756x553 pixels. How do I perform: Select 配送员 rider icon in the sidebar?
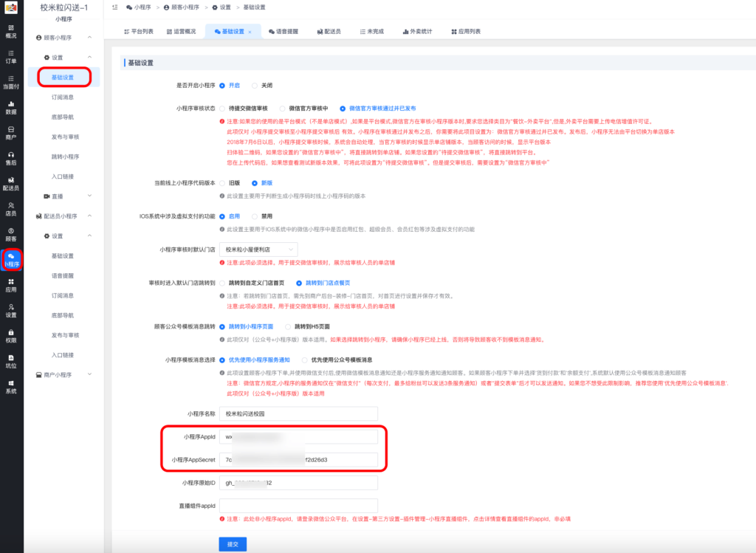click(x=11, y=183)
